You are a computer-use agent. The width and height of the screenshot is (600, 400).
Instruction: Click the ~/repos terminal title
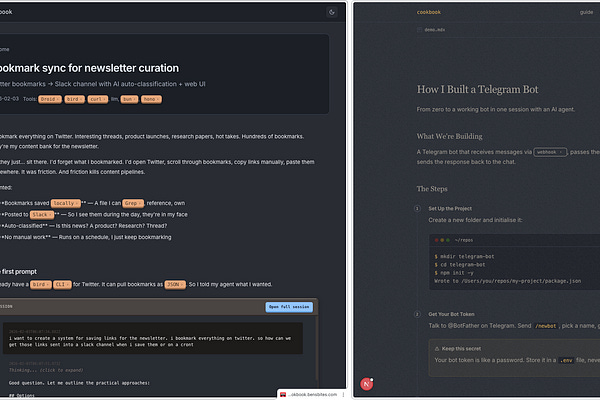pyautogui.click(x=464, y=240)
